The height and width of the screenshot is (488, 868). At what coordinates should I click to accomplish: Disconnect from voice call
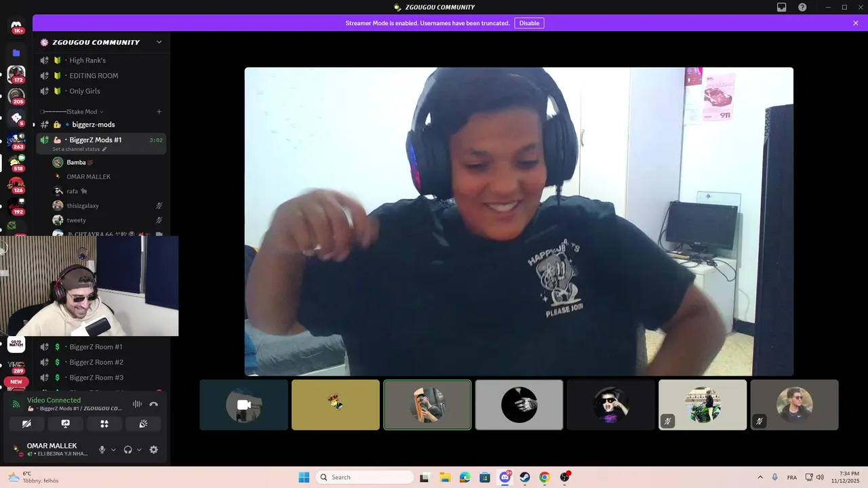[x=154, y=404]
